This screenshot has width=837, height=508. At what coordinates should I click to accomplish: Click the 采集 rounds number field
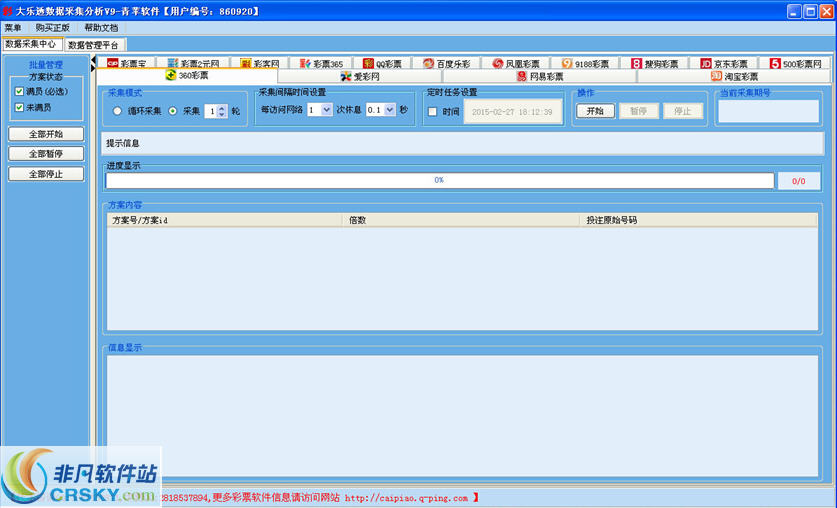coord(211,111)
